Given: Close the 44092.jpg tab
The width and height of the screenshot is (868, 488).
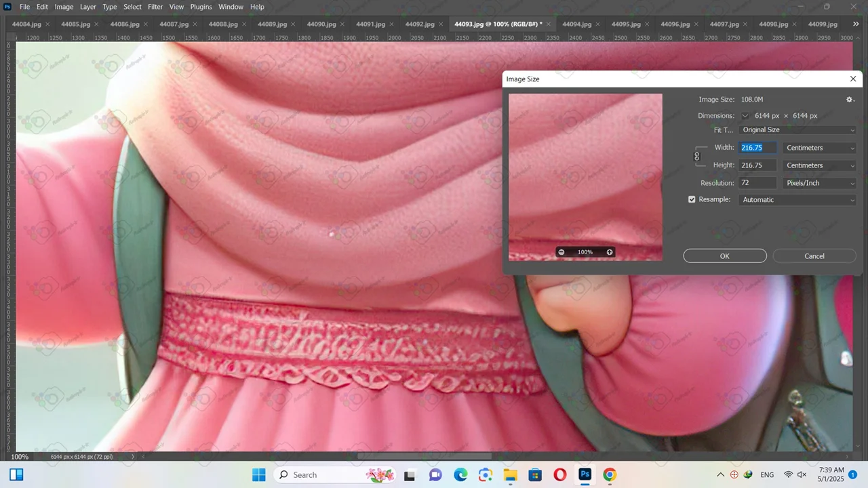Looking at the screenshot, I should tap(441, 24).
